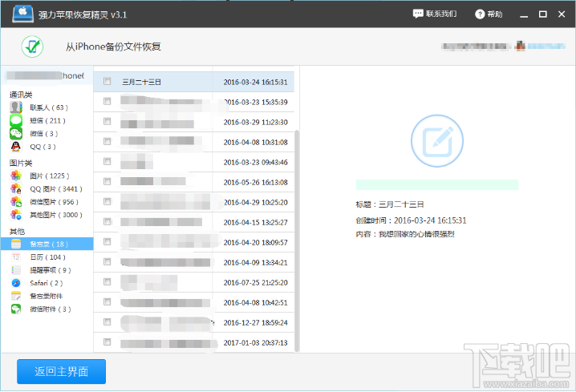Maximize the recovery app window
This screenshot has height=392, width=576.
(x=542, y=14)
